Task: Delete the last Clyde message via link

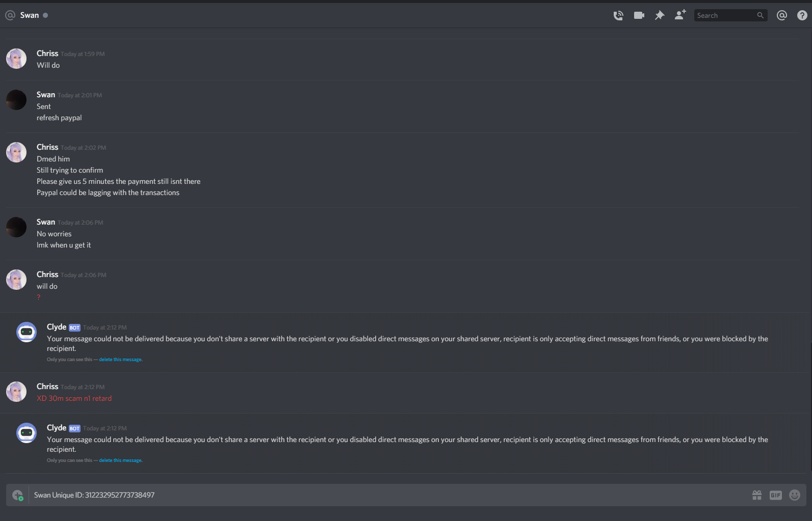Action: (x=120, y=460)
